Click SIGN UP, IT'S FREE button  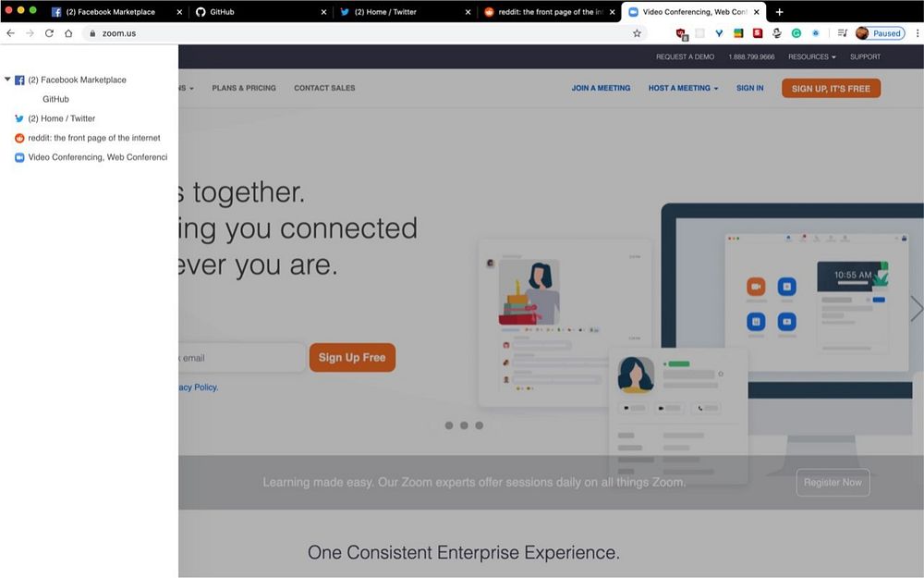click(831, 89)
